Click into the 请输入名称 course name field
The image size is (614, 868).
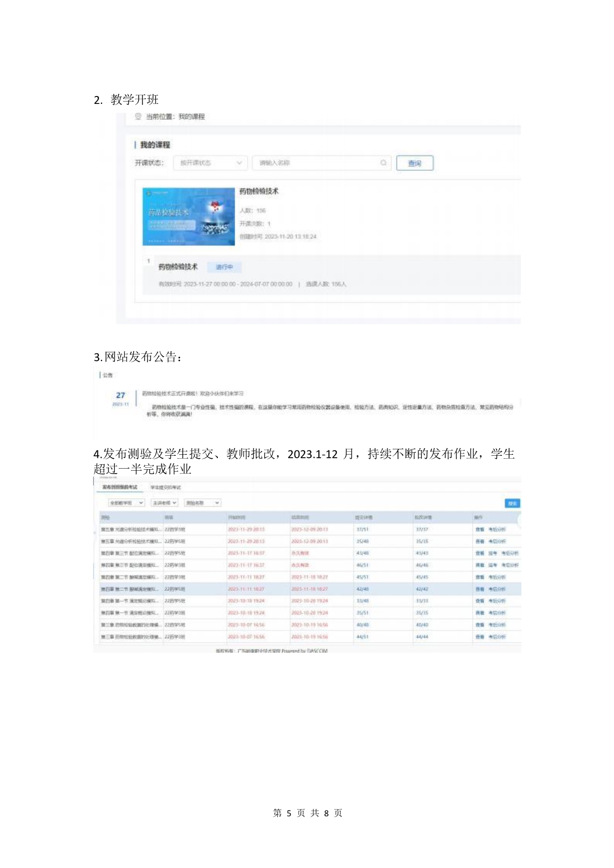coord(321,163)
